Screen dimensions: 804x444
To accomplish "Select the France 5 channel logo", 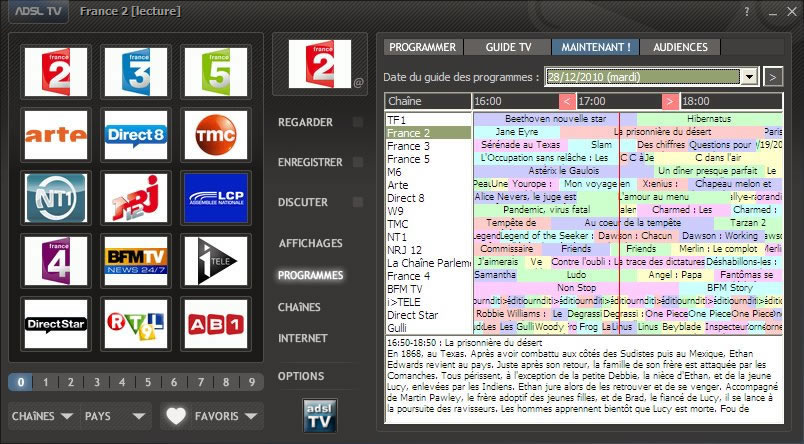I will (x=216, y=72).
